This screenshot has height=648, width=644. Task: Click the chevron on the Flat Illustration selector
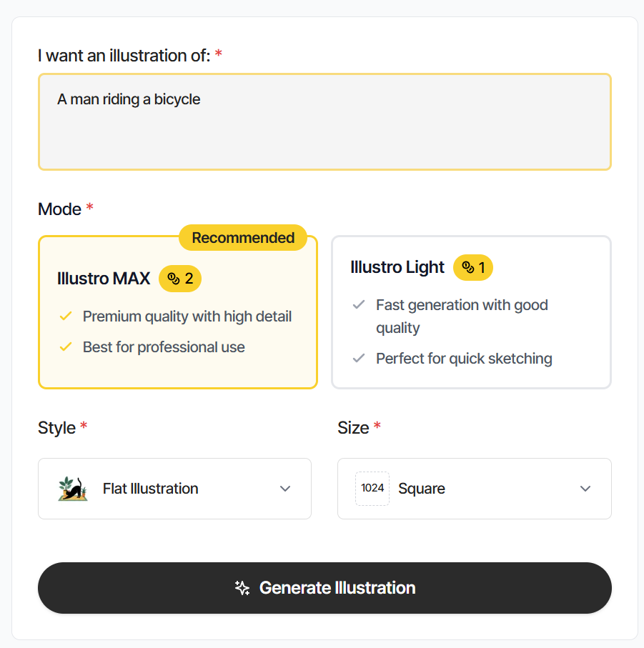(285, 489)
